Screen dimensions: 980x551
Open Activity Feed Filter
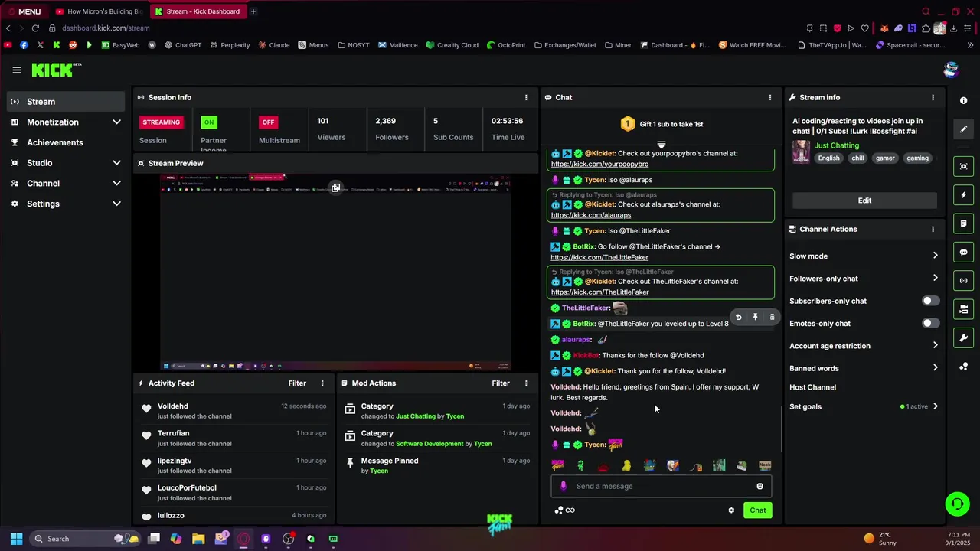[x=297, y=383]
